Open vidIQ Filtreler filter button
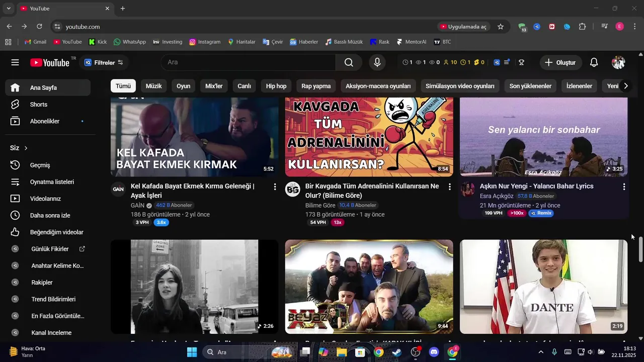 click(104, 62)
